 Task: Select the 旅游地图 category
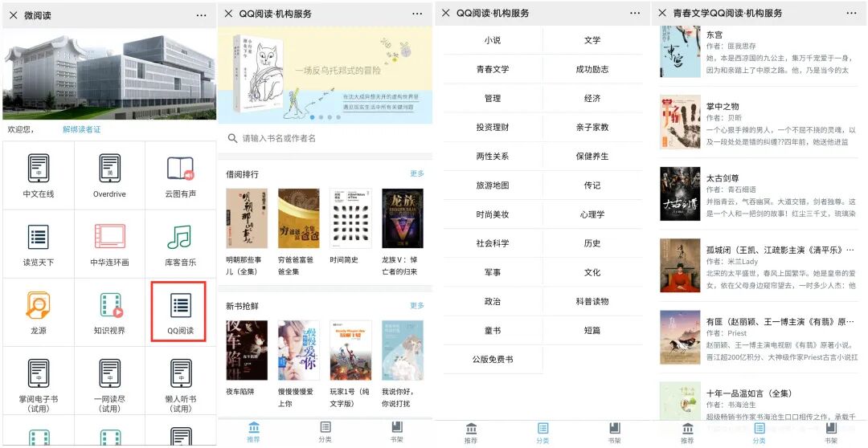[493, 185]
